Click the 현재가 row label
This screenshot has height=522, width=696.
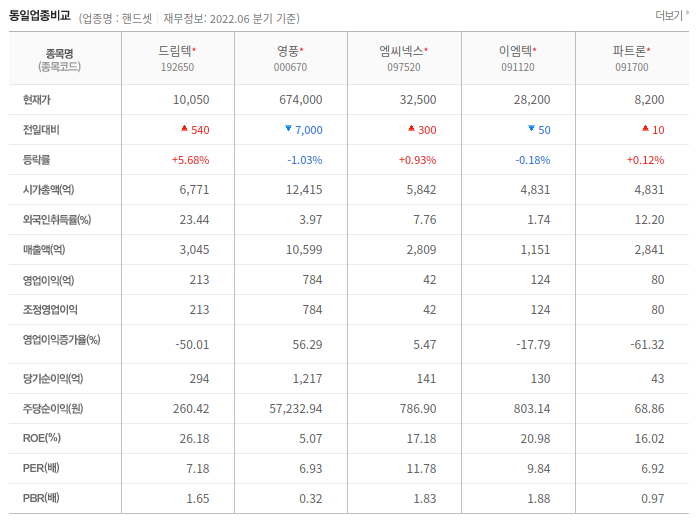click(x=36, y=100)
